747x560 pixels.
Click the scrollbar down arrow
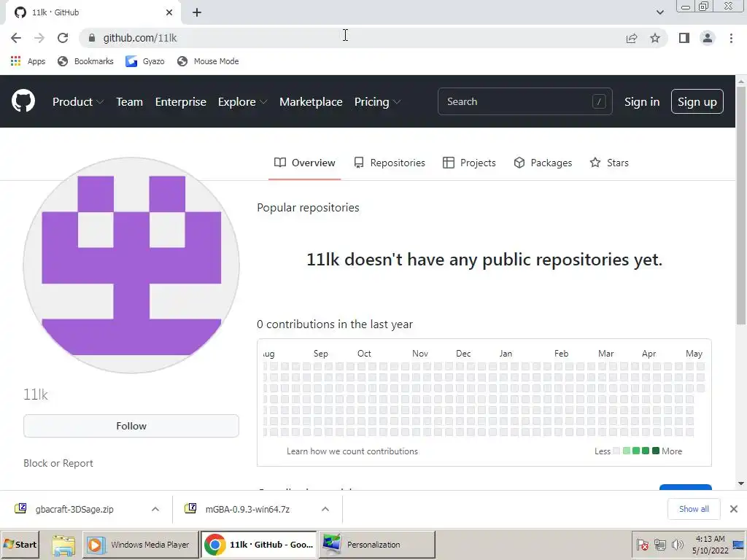coord(741,484)
